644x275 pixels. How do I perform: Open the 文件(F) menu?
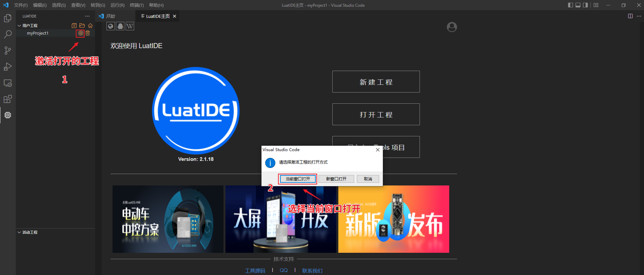point(21,5)
